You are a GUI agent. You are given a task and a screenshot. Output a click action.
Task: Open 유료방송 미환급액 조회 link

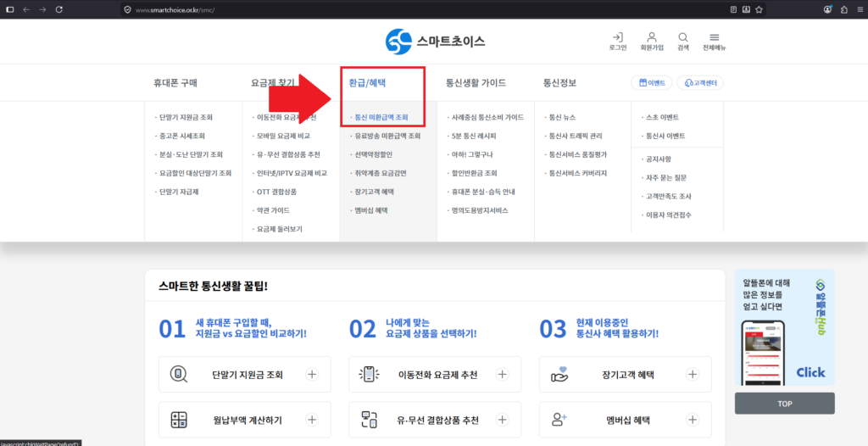[x=386, y=136]
